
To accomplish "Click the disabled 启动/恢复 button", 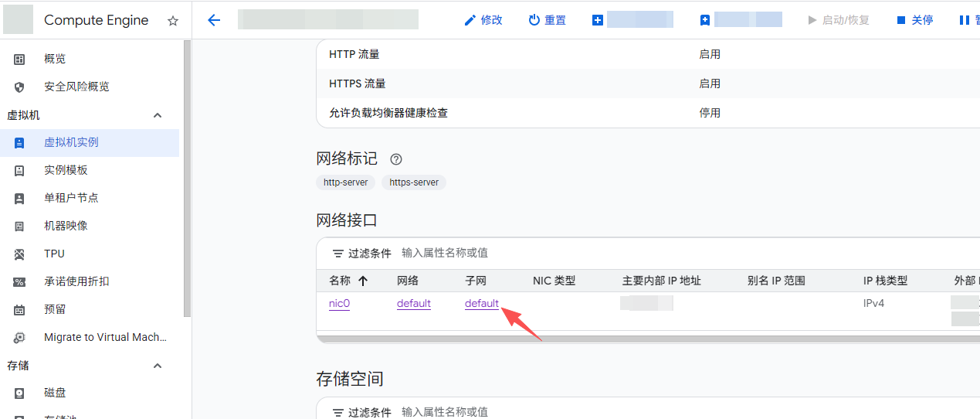I will coord(838,20).
